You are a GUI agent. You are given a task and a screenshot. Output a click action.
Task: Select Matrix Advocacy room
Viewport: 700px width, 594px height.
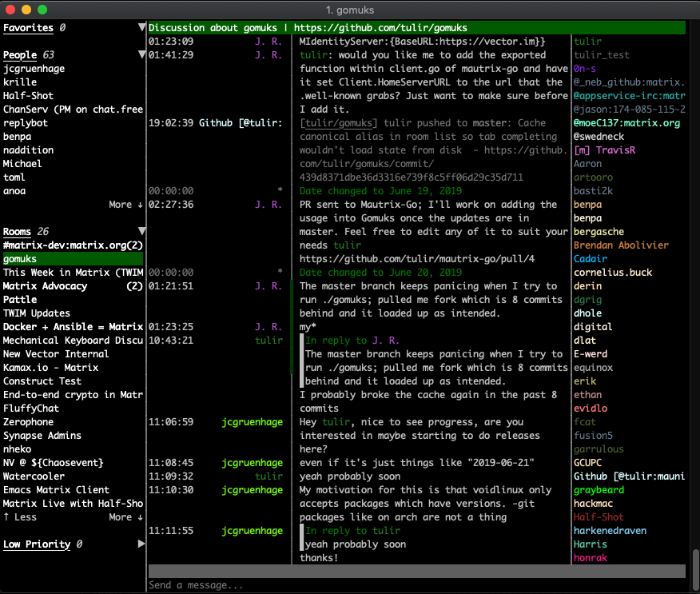point(46,286)
